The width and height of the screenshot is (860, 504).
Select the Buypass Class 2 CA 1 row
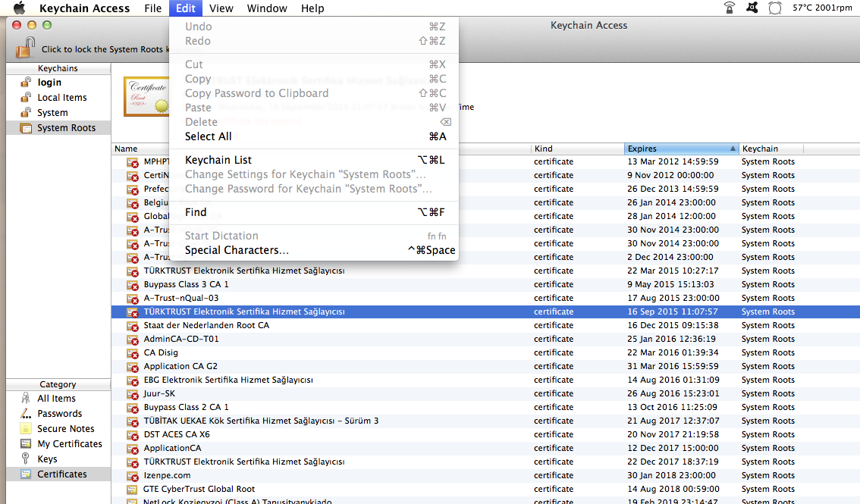click(485, 407)
